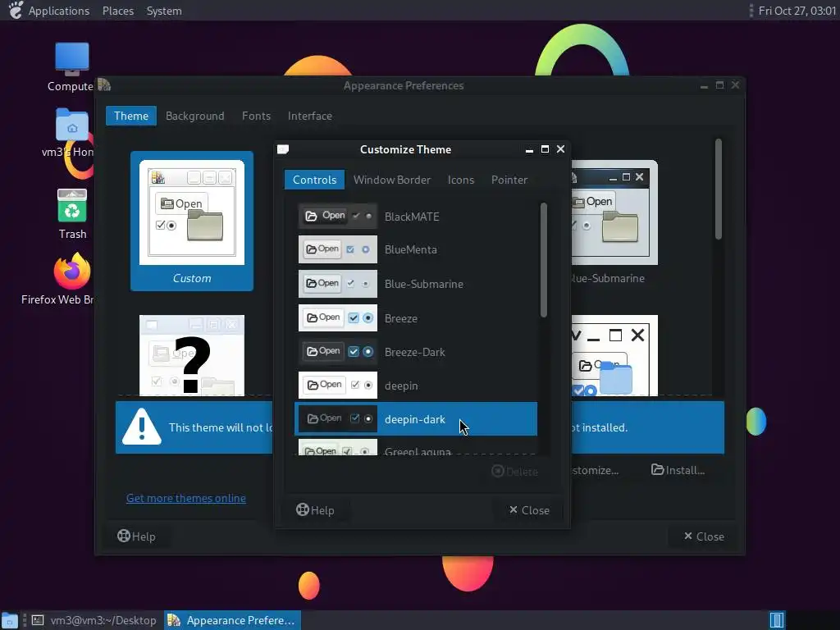The width and height of the screenshot is (840, 630).
Task: Click the Controls list scrollbar
Action: coord(544,260)
